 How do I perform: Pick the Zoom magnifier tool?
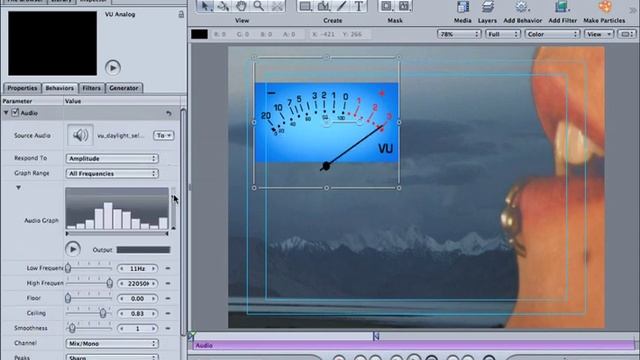click(x=258, y=6)
